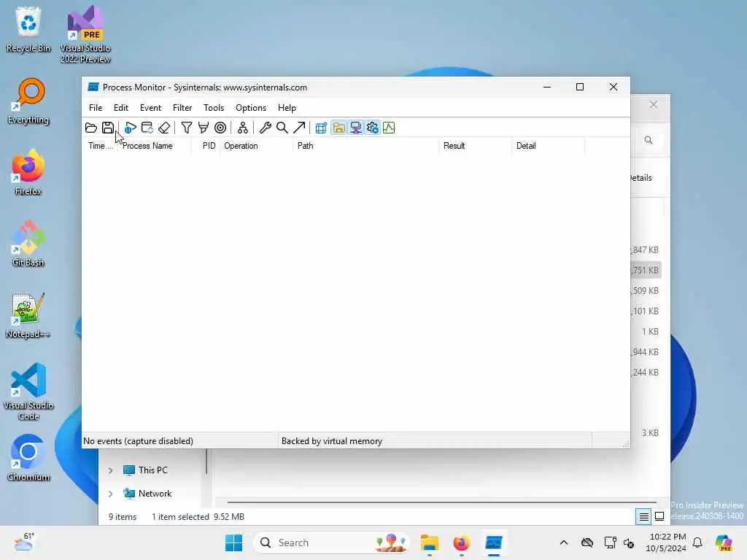Show hidden system tray icons chevron
The height and width of the screenshot is (560, 747).
564,542
